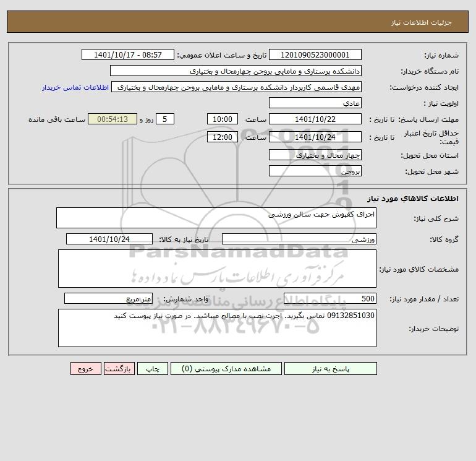The width and height of the screenshot is (476, 461).
Task: Click the ساعت باقی مانده text
Action: coord(57,119)
